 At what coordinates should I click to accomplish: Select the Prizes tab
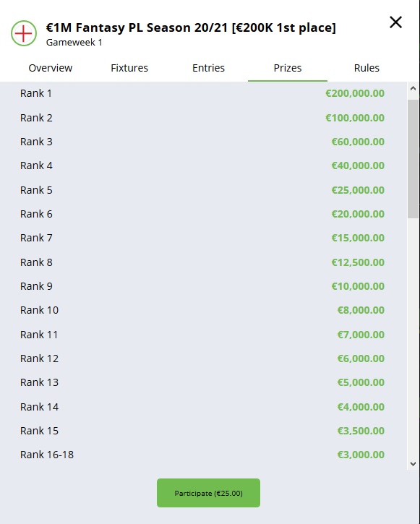[x=288, y=68]
